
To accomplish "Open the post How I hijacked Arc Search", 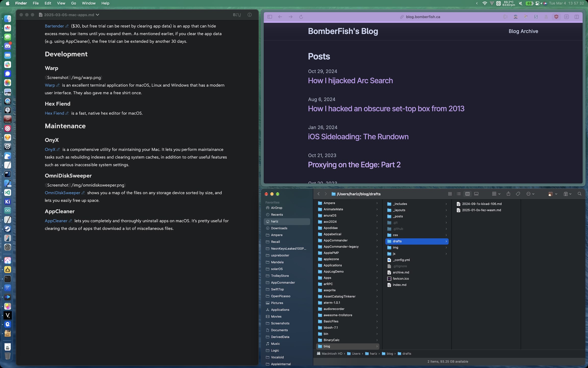I will click(x=350, y=80).
